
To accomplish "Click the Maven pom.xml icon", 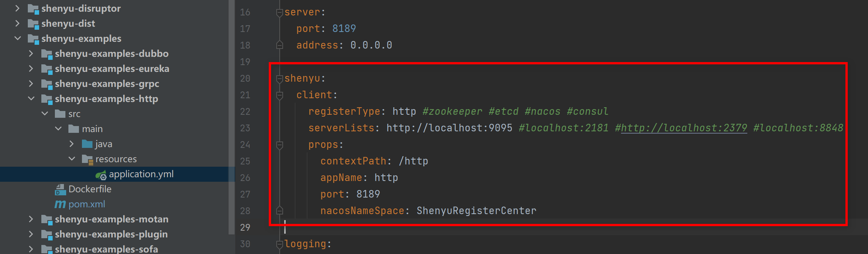I will tap(60, 204).
